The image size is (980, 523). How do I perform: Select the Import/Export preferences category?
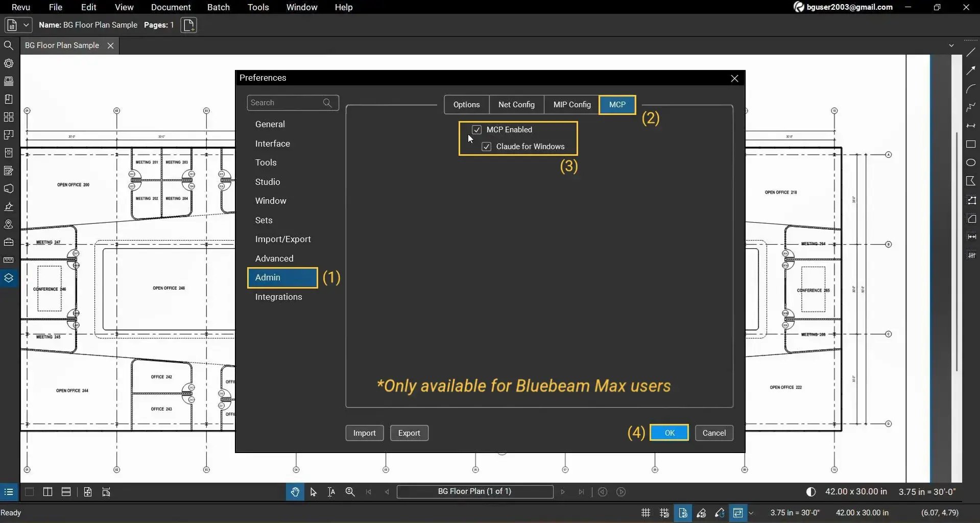(x=283, y=239)
